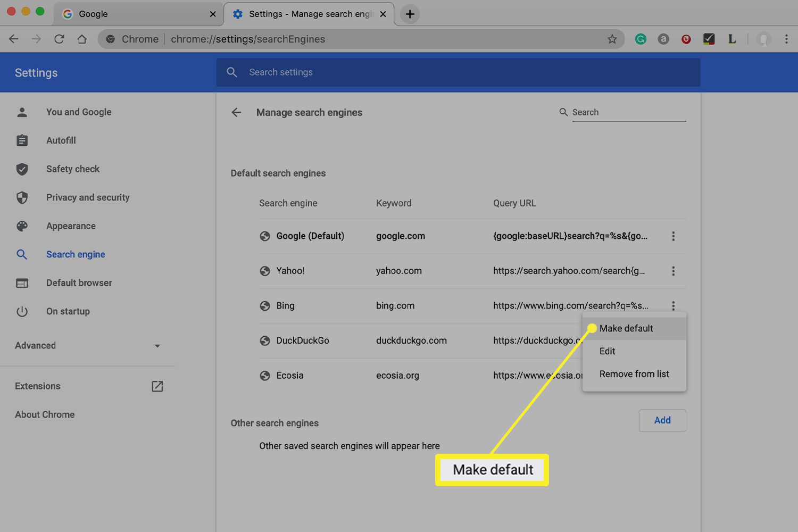The width and height of the screenshot is (798, 532).
Task: Bookmark this page with star icon
Action: [612, 39]
